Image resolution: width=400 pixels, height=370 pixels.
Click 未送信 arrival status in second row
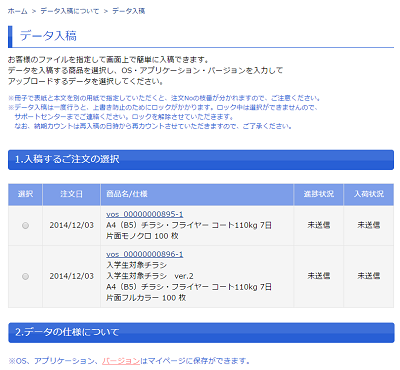pos(369,276)
